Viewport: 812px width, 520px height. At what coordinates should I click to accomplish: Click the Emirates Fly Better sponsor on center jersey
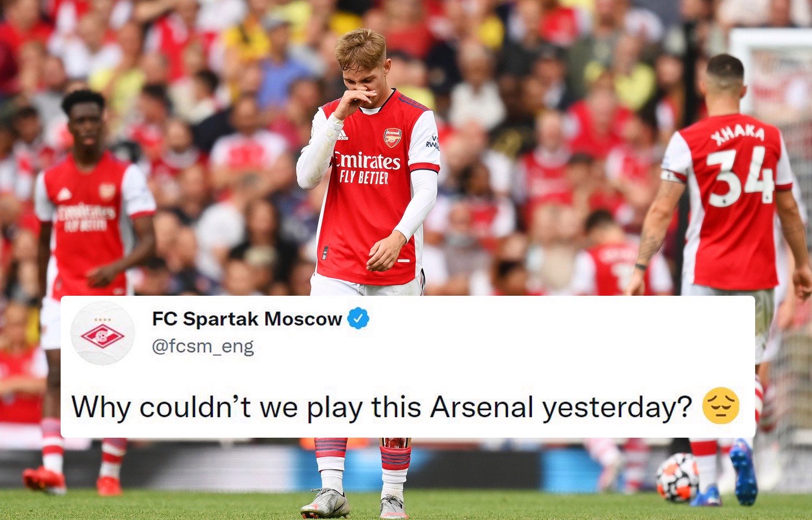(366, 168)
